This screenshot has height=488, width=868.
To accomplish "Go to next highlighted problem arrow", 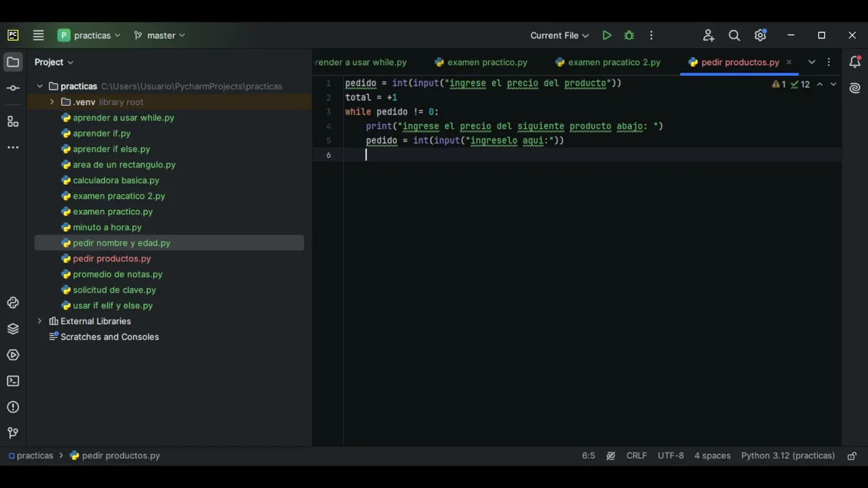I will [x=833, y=85].
